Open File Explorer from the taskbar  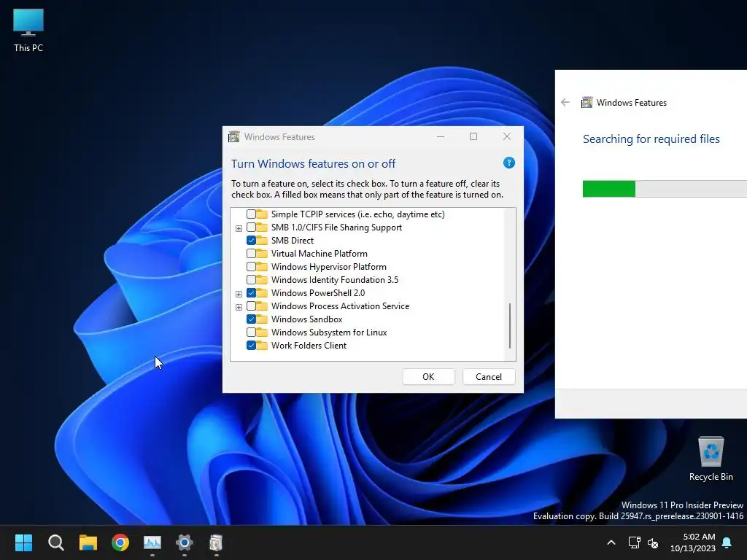[88, 542]
